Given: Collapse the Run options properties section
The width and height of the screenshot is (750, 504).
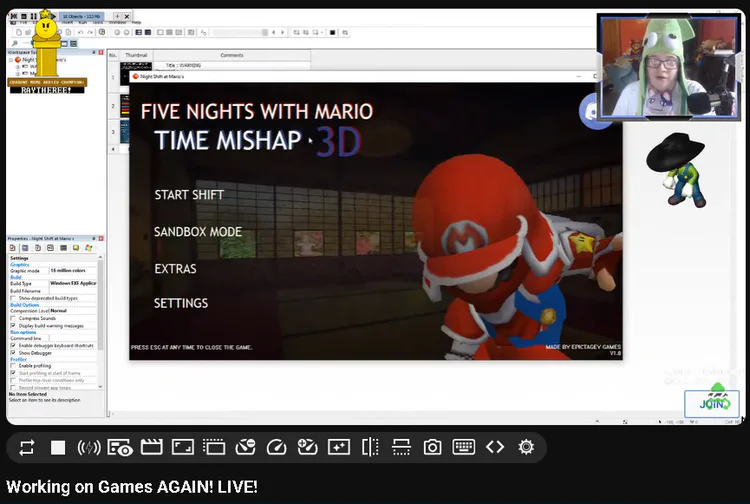Looking at the screenshot, I should coord(23,332).
